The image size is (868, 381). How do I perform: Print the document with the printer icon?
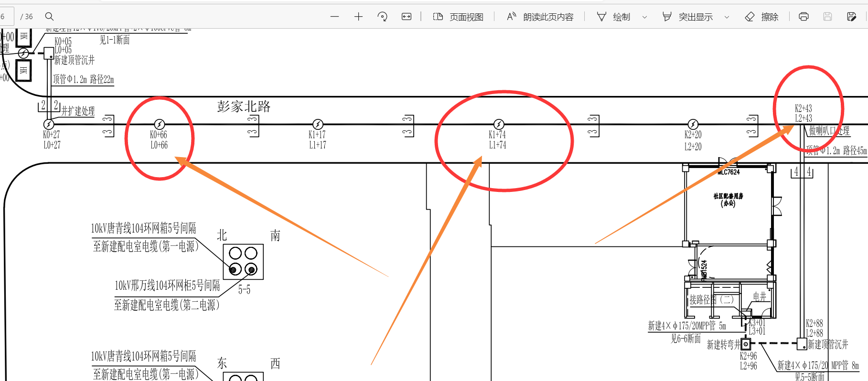(x=804, y=17)
